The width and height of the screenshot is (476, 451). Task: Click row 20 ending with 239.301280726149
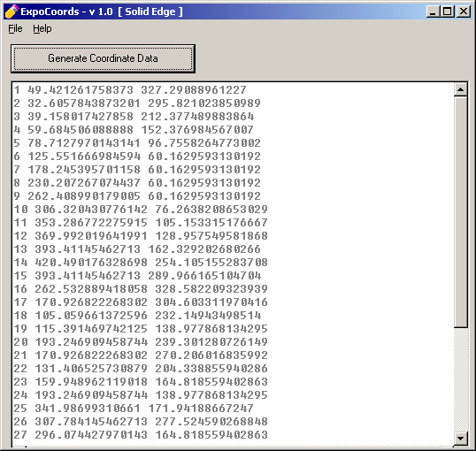point(141,342)
